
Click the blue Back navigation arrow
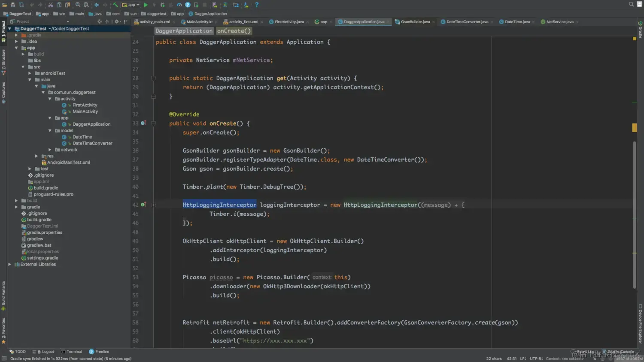click(x=97, y=5)
